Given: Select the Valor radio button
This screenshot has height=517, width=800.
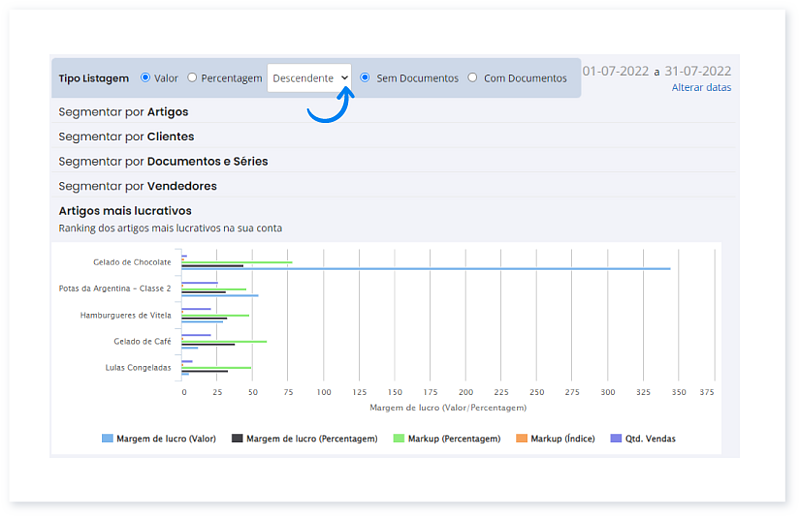Looking at the screenshot, I should (x=146, y=78).
